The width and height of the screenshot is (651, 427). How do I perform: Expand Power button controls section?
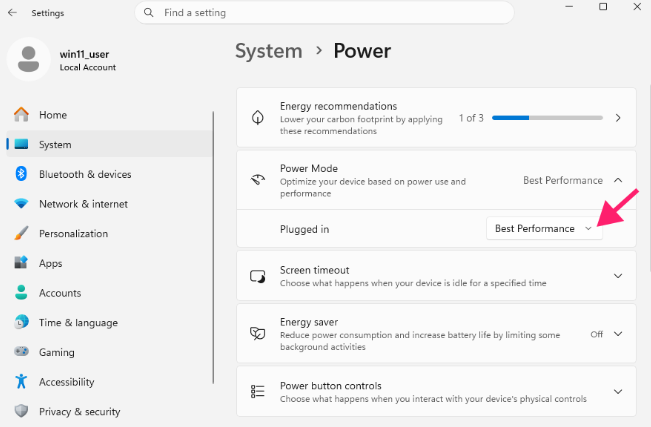coord(618,391)
